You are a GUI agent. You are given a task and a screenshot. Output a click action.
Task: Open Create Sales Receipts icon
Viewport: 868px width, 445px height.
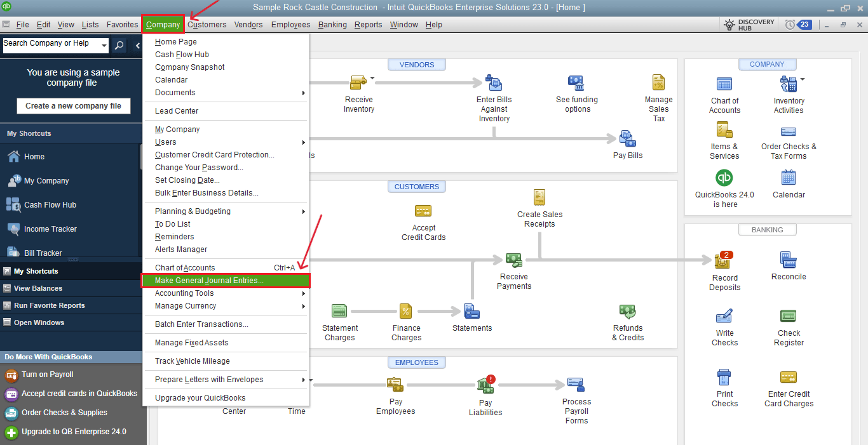(539, 197)
